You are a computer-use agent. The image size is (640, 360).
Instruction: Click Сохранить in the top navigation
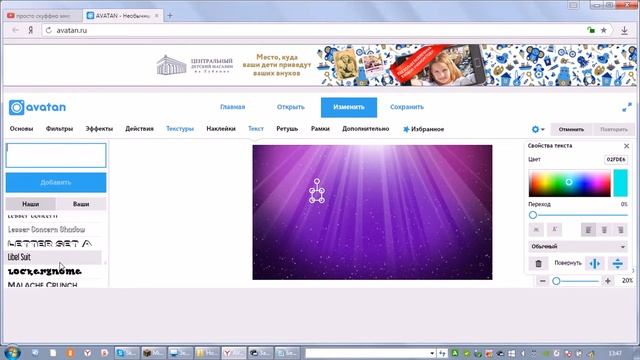407,107
